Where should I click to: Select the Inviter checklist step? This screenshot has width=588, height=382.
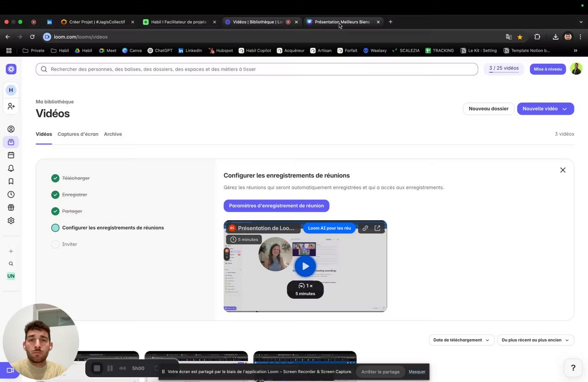pyautogui.click(x=64, y=244)
